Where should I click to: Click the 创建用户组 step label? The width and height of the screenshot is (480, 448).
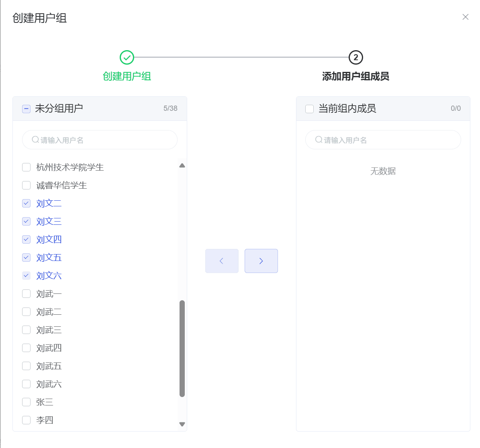[x=127, y=76]
